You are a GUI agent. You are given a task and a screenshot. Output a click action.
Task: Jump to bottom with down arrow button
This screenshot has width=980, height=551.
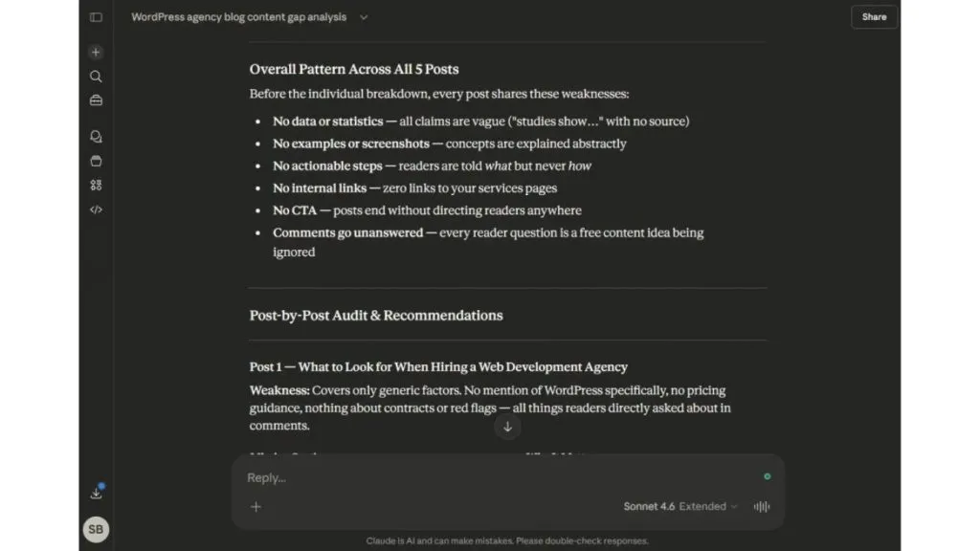tap(507, 428)
